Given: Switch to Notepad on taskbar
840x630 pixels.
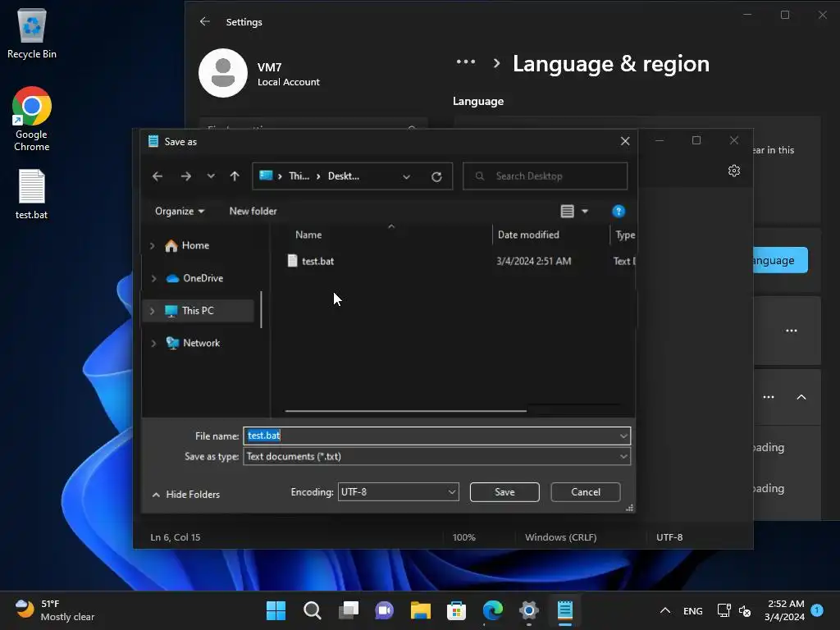Looking at the screenshot, I should [x=564, y=610].
